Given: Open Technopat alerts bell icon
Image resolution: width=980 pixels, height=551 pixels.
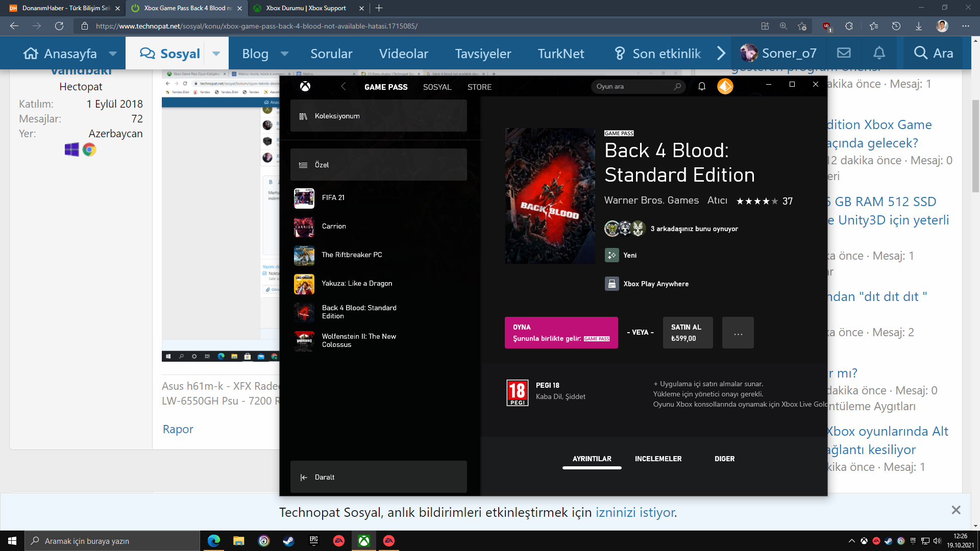Looking at the screenshot, I should (879, 53).
